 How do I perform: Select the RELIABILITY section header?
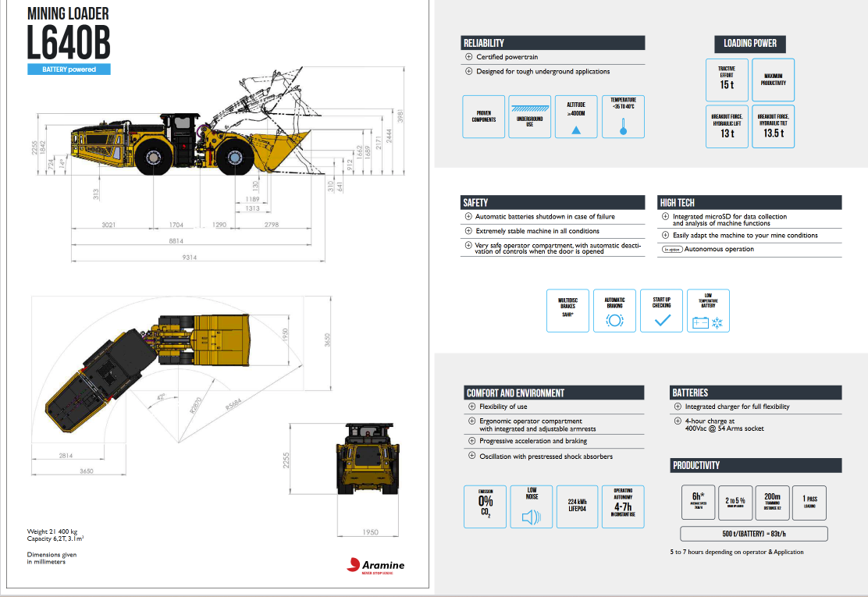click(x=553, y=43)
